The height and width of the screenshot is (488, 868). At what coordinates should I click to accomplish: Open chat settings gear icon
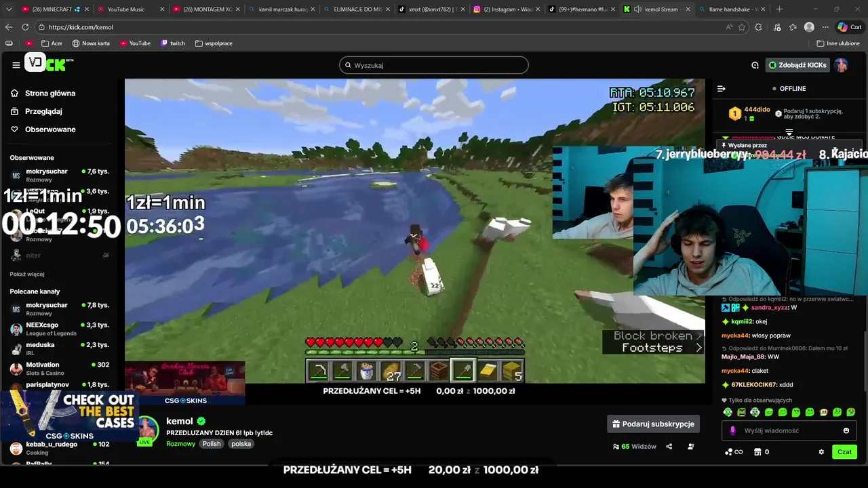(x=821, y=452)
